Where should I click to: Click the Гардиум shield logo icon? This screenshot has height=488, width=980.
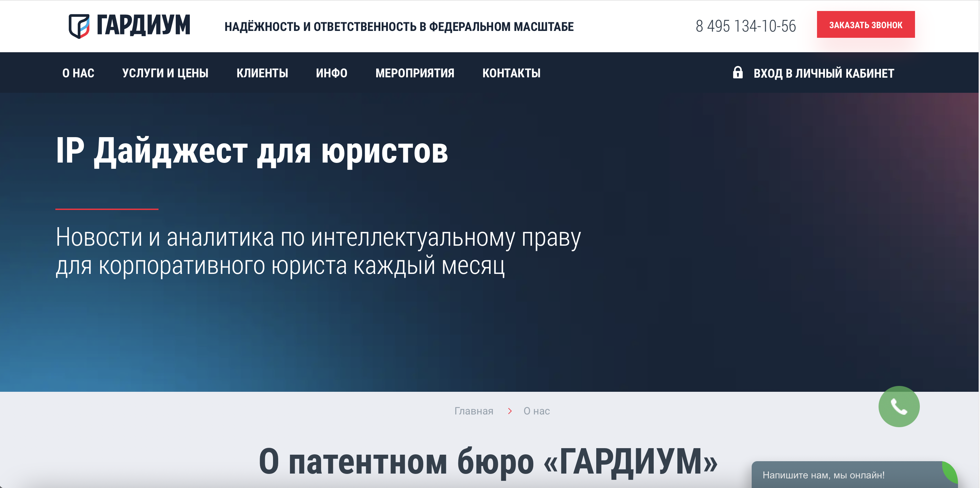pos(79,26)
